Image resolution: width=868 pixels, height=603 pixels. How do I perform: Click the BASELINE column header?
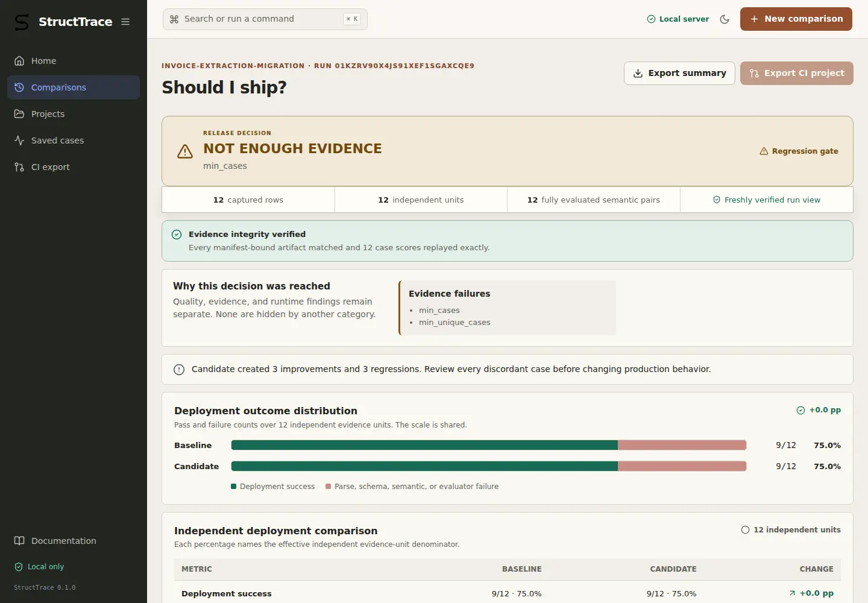[522, 569]
